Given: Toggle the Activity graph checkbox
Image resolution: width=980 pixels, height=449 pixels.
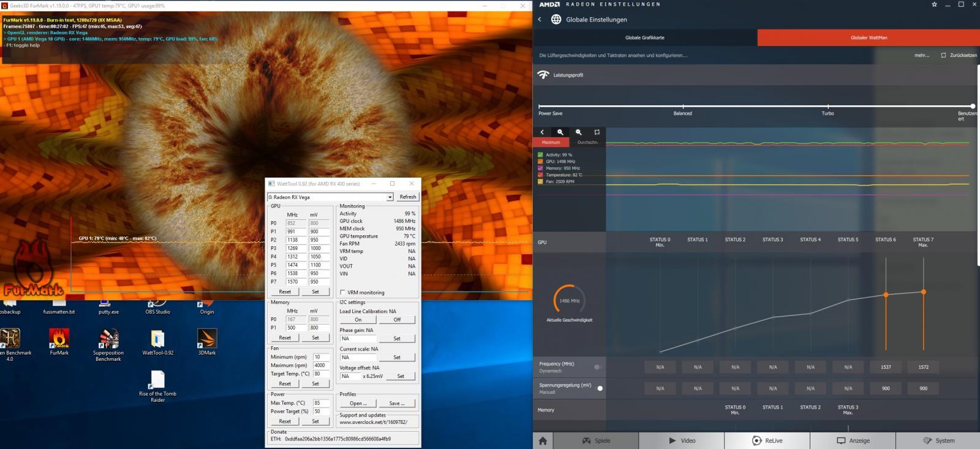Looking at the screenshot, I should tap(540, 155).
